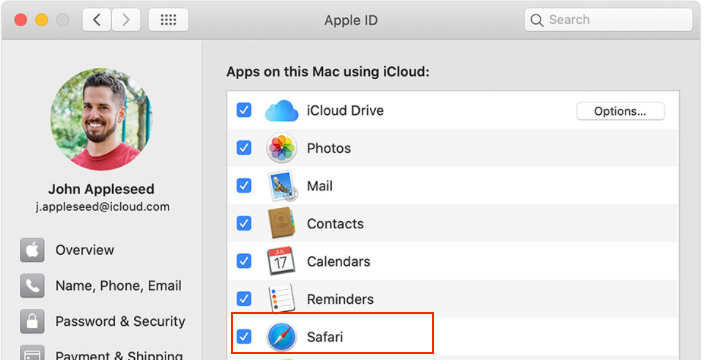Select the Contacts label
Image resolution: width=710 pixels, height=360 pixels.
point(335,224)
